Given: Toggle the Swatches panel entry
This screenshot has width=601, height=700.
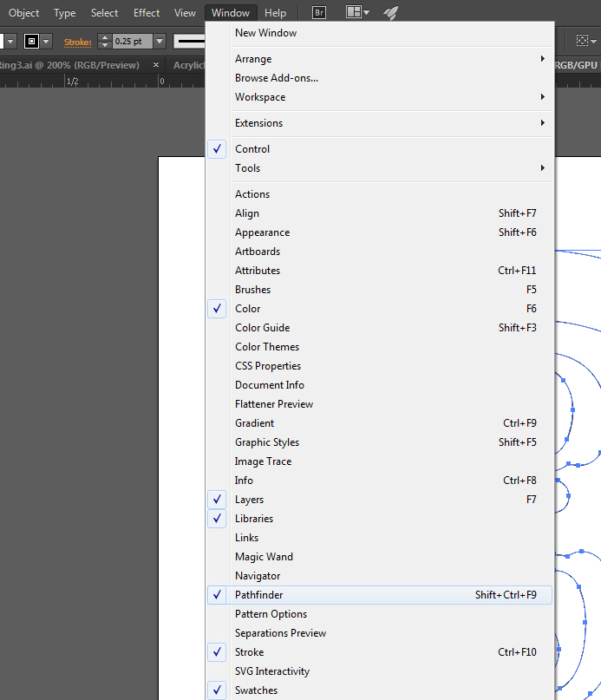Looking at the screenshot, I should [x=217, y=690].
